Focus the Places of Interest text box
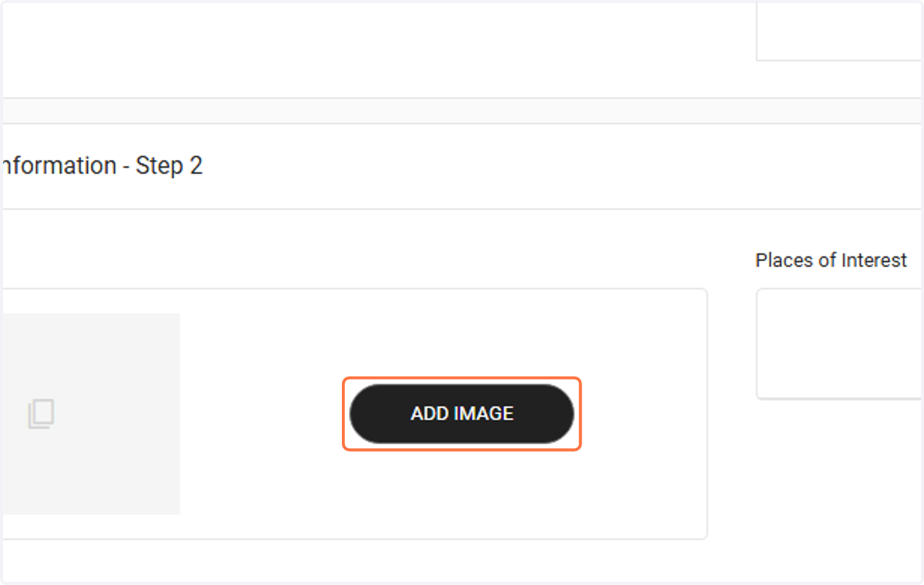This screenshot has height=585, width=924. 839,343
